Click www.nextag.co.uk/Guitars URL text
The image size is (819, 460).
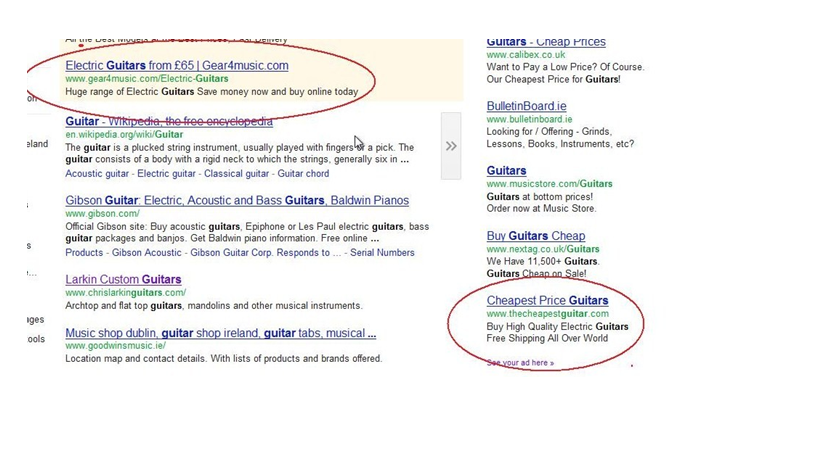pyautogui.click(x=543, y=249)
